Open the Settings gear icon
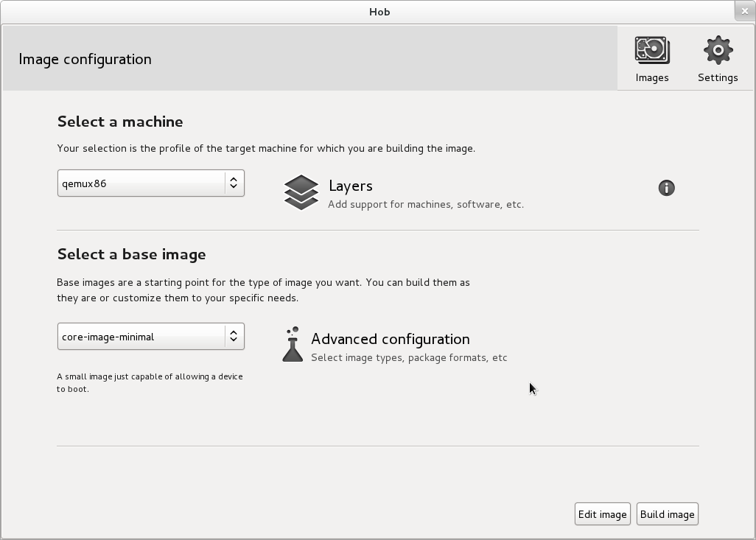 point(718,50)
